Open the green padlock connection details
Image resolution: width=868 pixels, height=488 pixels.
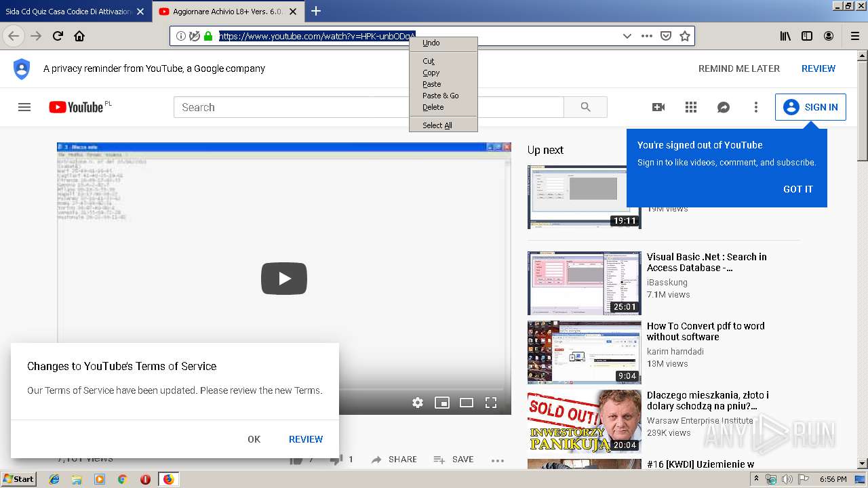coord(208,36)
